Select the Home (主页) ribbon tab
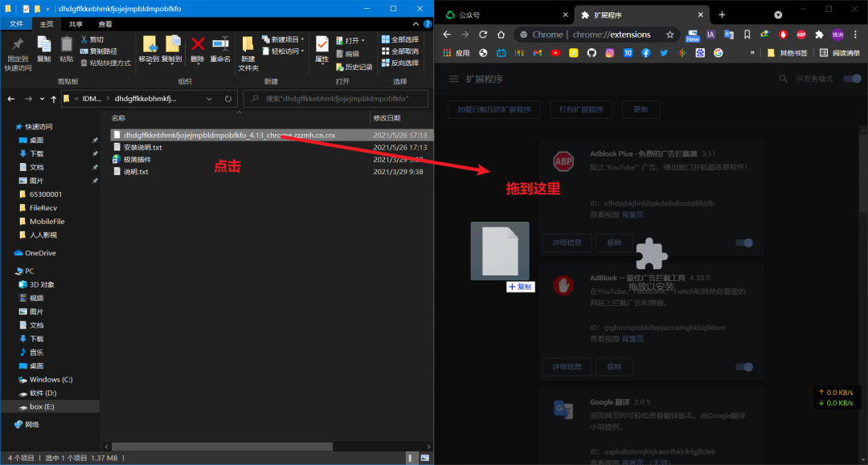Viewport: 868px width, 465px height. coord(47,24)
